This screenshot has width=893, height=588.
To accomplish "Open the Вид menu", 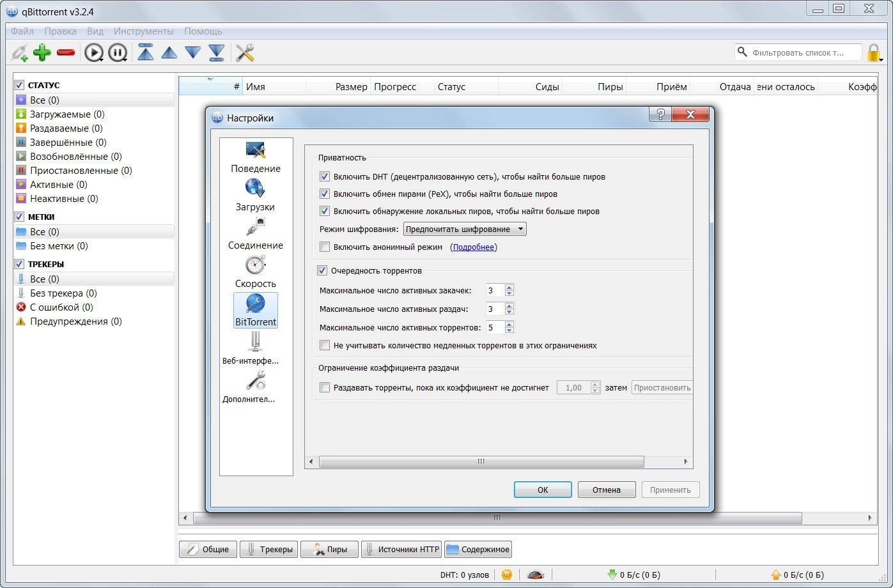I will click(x=95, y=31).
